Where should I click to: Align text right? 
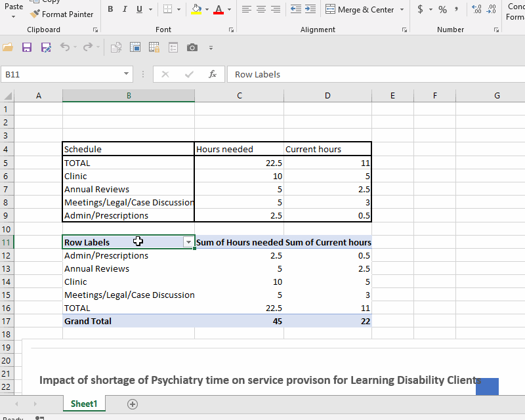(276, 9)
